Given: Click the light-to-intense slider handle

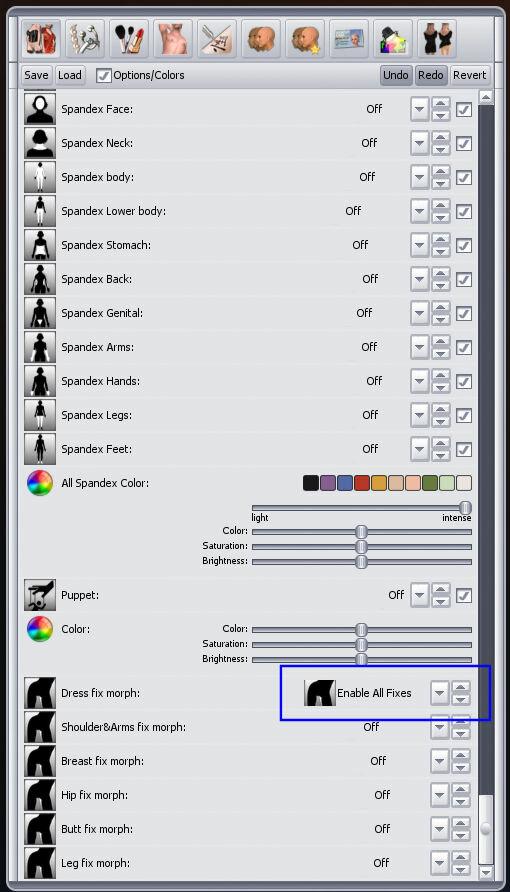Looking at the screenshot, I should click(x=466, y=507).
